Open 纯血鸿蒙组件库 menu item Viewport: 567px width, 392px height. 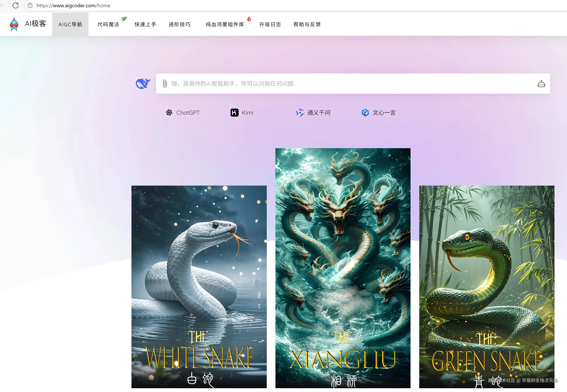225,24
